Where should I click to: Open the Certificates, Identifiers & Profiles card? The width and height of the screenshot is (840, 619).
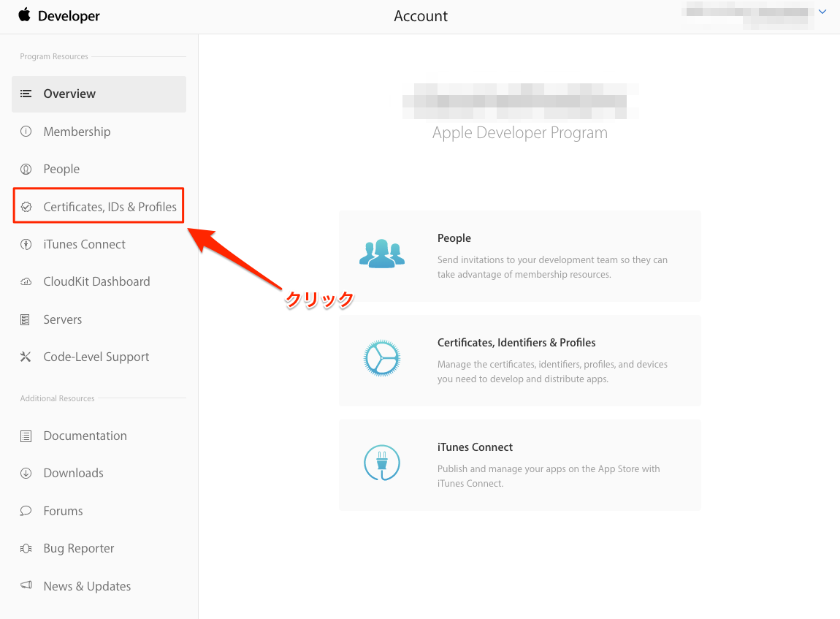516,342
